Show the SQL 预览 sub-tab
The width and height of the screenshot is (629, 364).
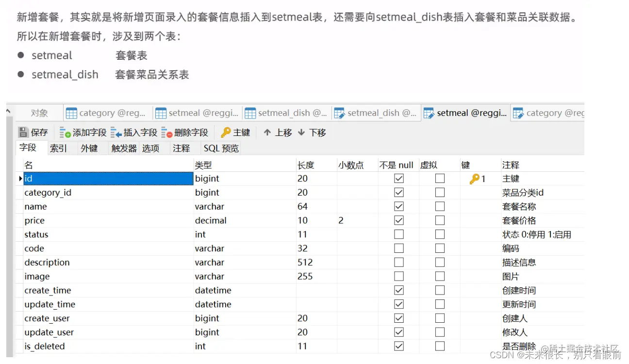[221, 148]
